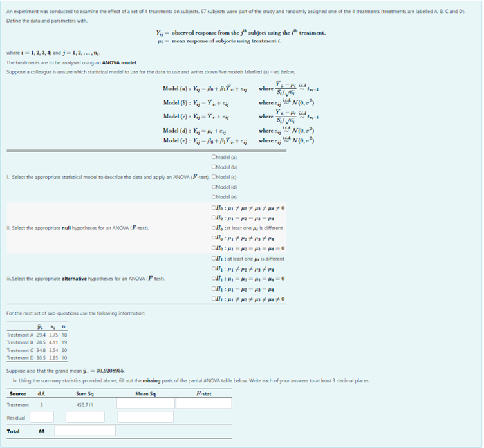
Task: Click grand mean value 30.9208955
Action: click(x=110, y=371)
